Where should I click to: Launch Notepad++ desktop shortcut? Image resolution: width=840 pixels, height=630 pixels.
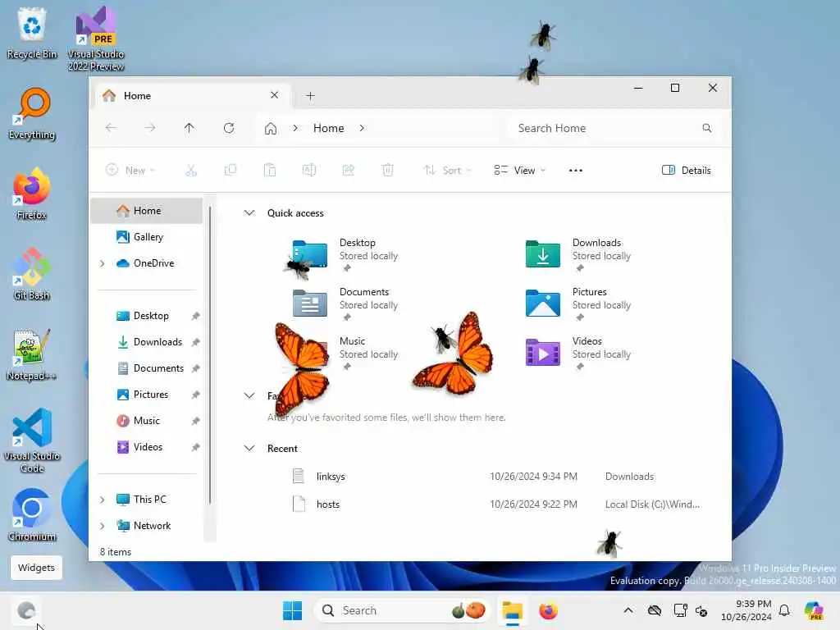coord(32,354)
